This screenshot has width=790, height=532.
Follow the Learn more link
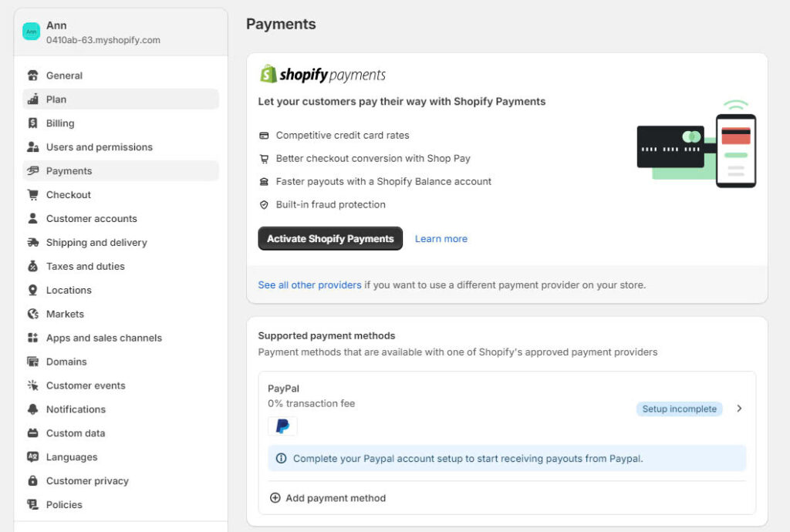pyautogui.click(x=441, y=238)
